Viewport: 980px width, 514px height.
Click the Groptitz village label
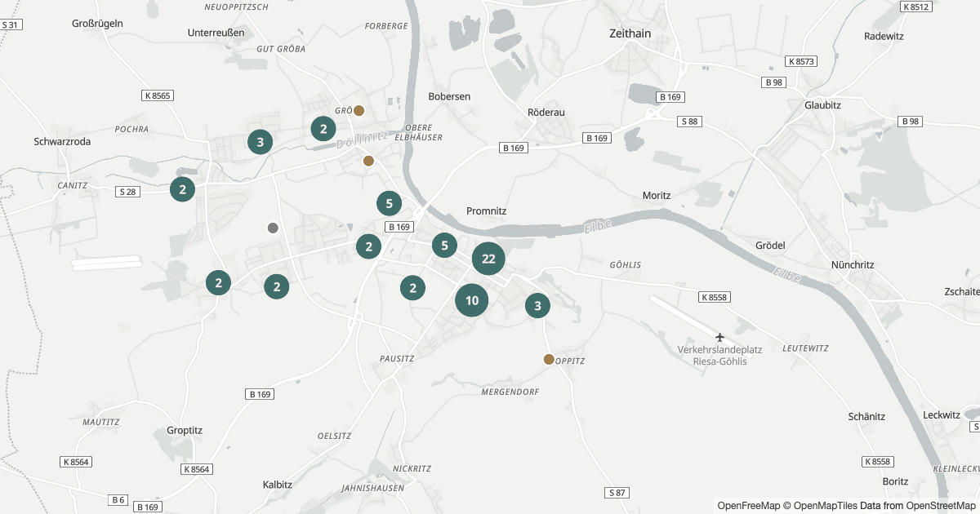(x=184, y=430)
